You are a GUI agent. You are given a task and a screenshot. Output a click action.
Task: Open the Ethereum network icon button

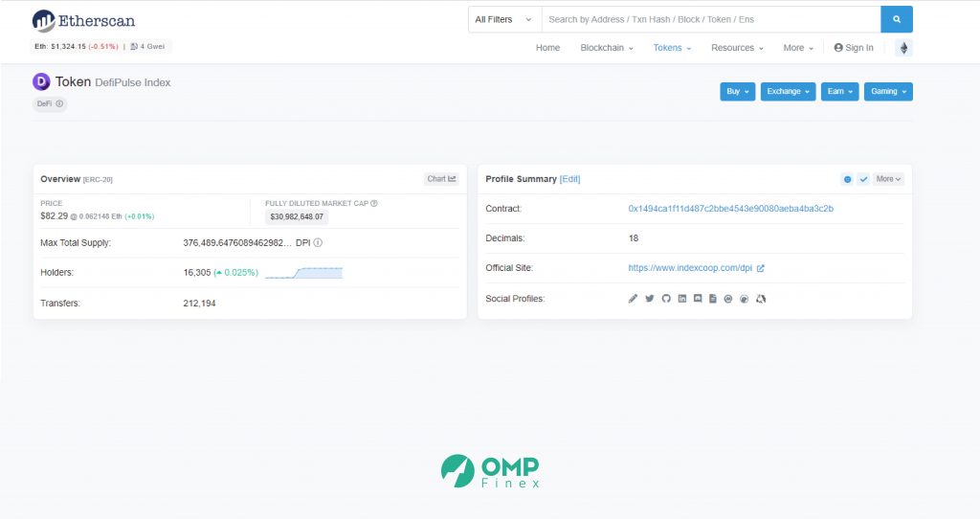(903, 48)
